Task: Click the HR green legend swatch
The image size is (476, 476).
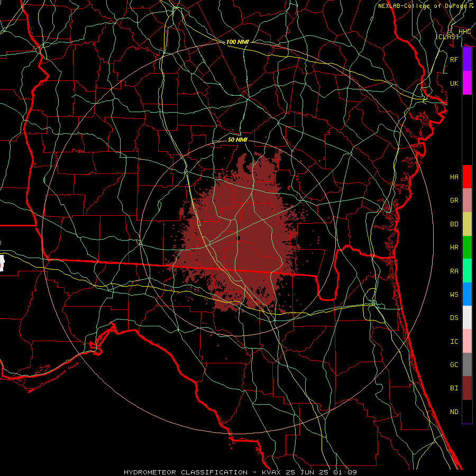Action: click(467, 248)
